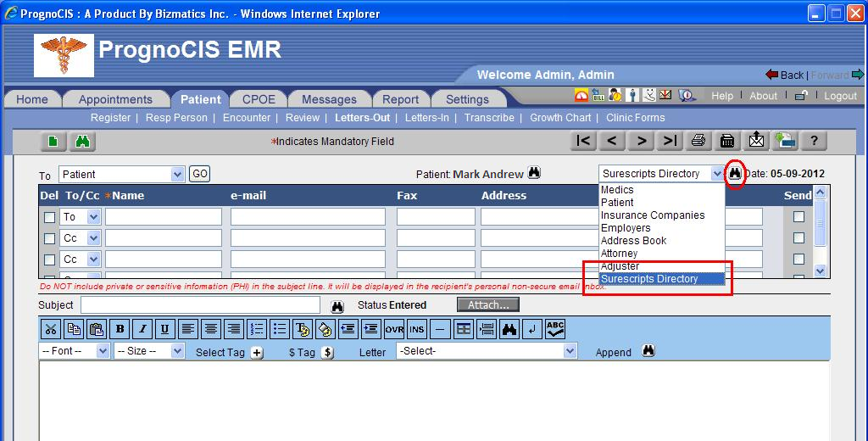
Task: Switch to the Messages tab
Action: pyautogui.click(x=330, y=99)
